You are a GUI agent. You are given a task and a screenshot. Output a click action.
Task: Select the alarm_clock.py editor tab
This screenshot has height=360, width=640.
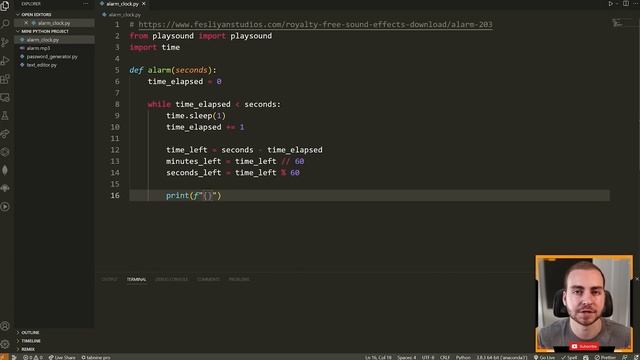122,4
